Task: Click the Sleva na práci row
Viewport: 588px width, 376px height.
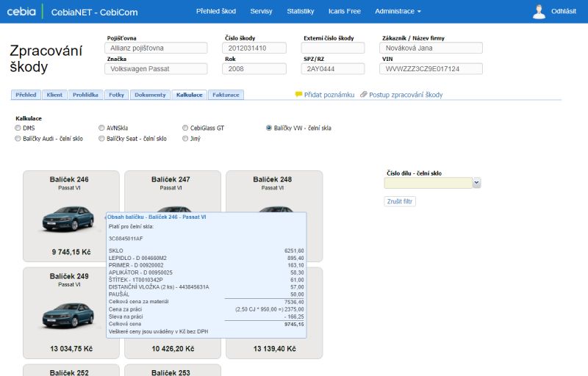Action: [207, 317]
